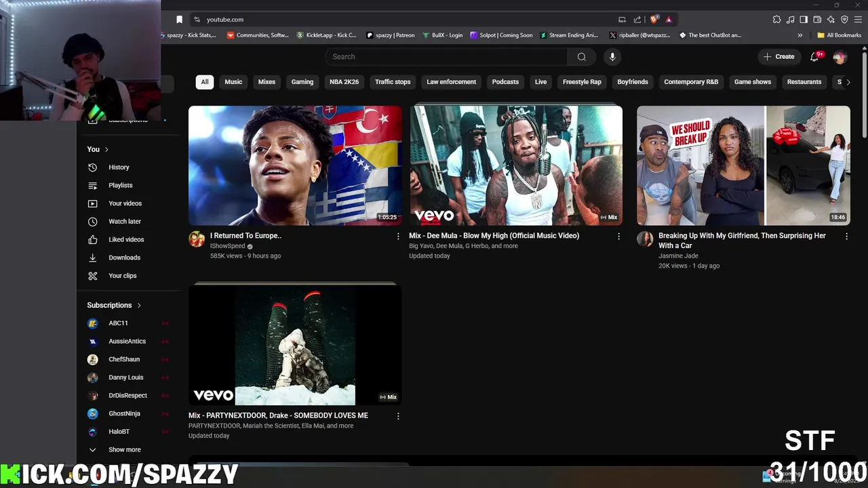Open AussieAntics channel subscription
Image resolution: width=868 pixels, height=488 pixels.
[x=127, y=342]
